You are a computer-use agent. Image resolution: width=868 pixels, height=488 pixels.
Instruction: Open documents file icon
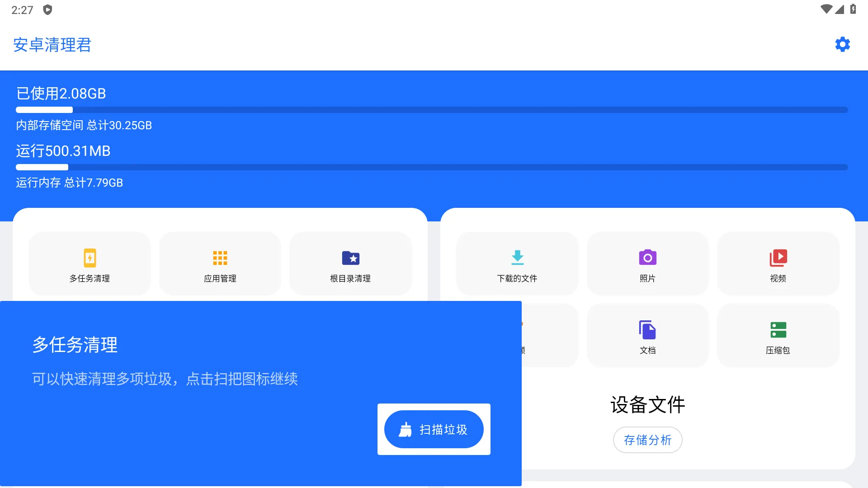click(647, 330)
